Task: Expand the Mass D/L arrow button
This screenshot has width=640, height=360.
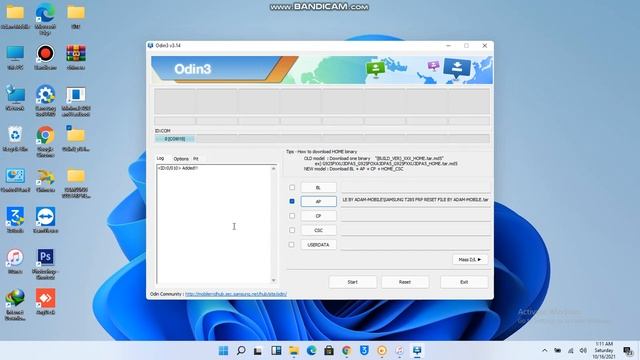Action: [x=470, y=260]
